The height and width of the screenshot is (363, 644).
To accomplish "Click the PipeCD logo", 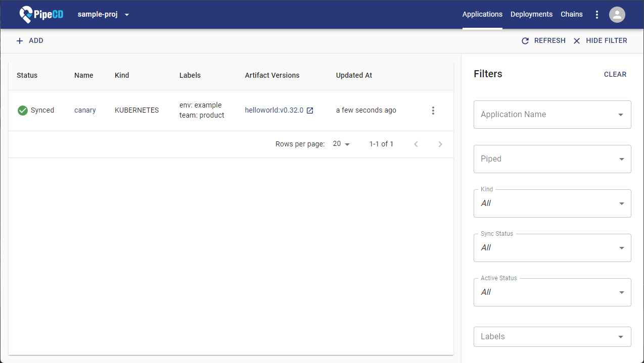I will coord(41,15).
